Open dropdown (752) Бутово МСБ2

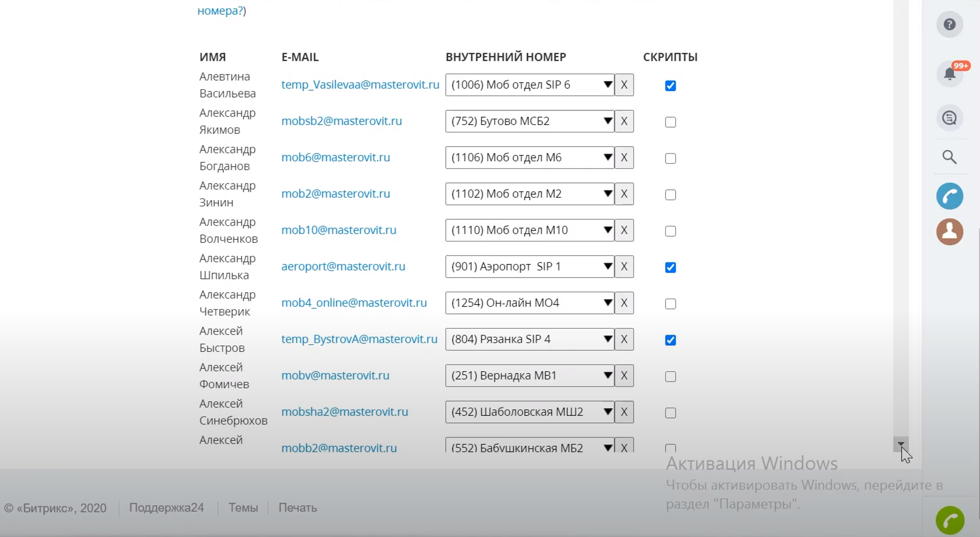click(x=530, y=121)
